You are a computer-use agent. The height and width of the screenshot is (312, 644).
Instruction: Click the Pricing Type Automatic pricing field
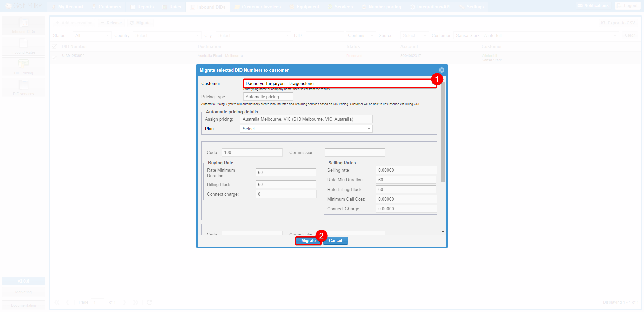point(268,97)
